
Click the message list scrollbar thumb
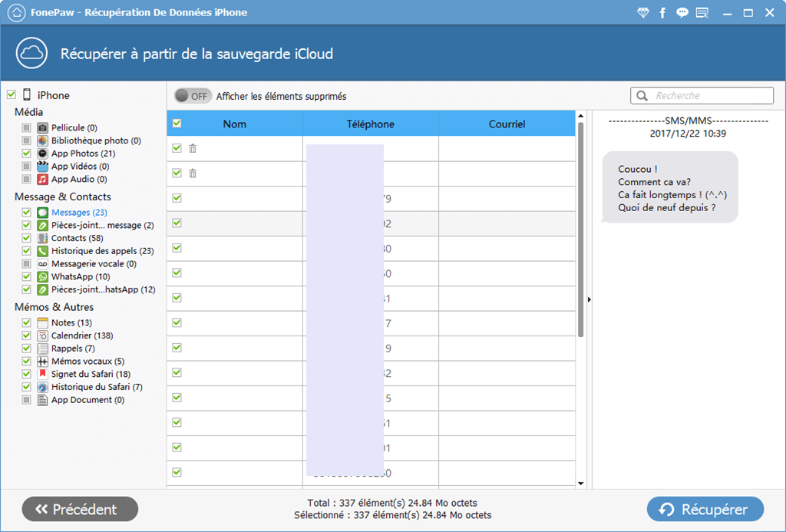580,229
